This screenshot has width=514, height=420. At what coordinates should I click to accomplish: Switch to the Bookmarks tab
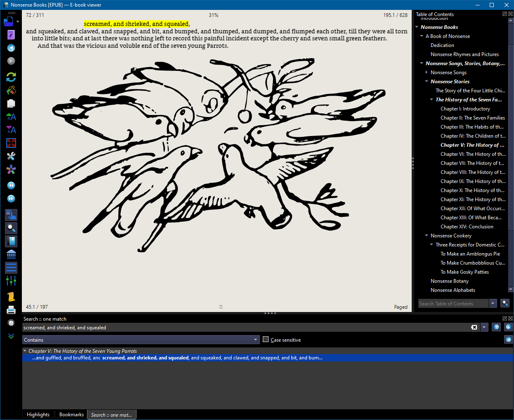point(71,415)
